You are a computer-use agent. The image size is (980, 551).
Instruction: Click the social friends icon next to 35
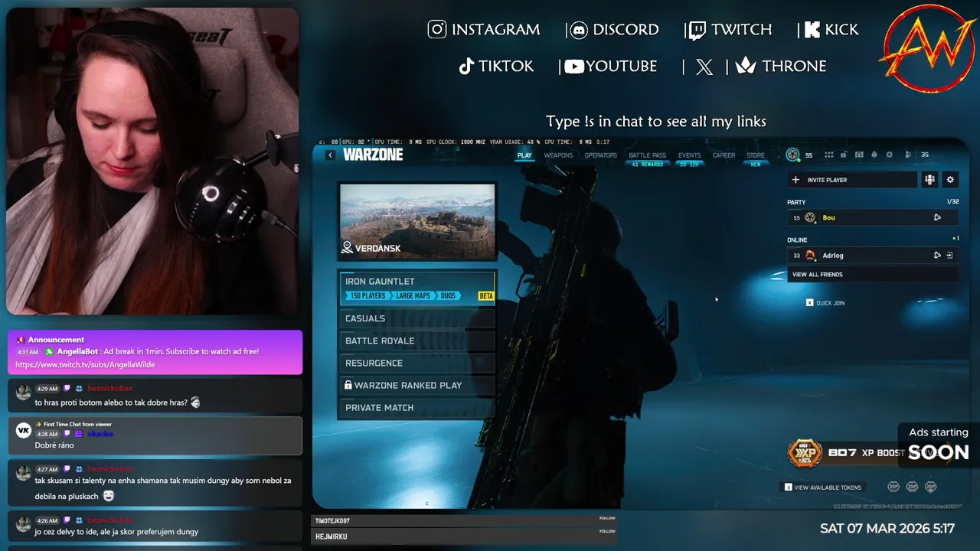tap(908, 155)
